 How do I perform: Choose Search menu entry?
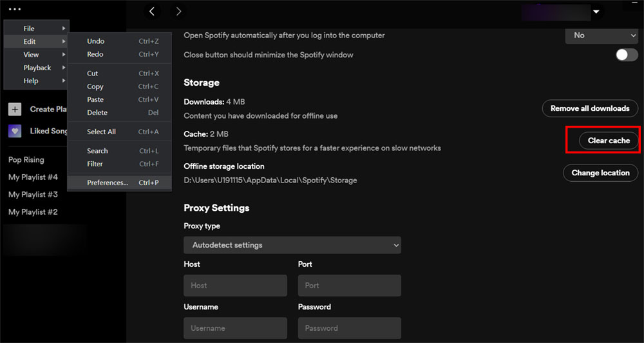click(x=120, y=151)
